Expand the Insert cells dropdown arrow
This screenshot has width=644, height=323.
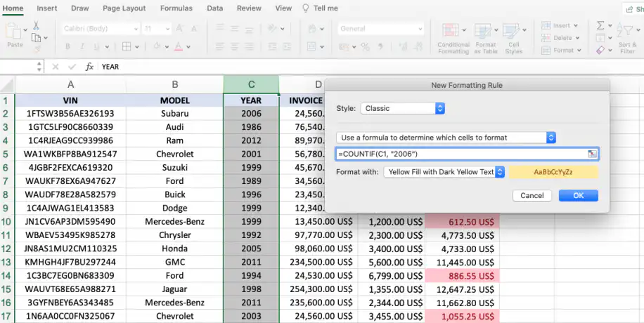(576, 25)
